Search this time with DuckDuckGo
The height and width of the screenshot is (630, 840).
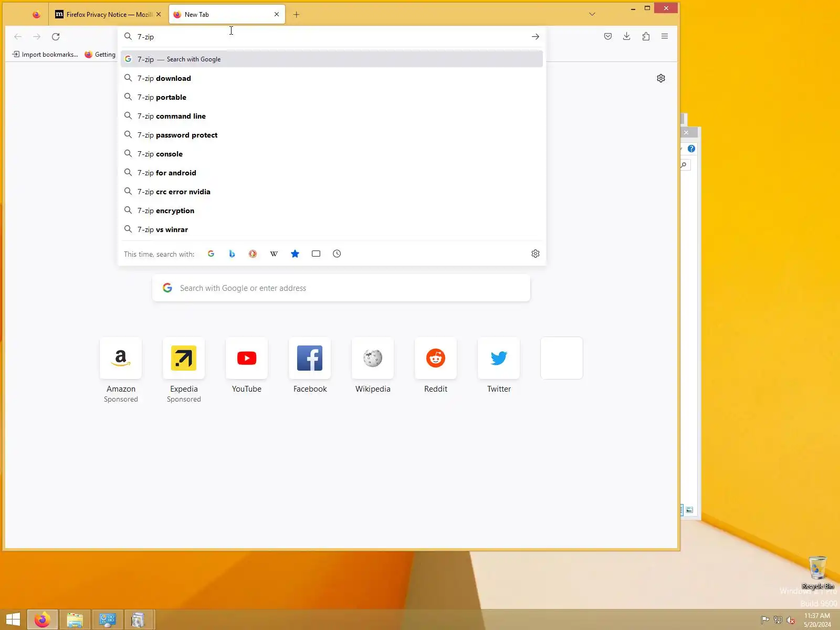point(253,254)
